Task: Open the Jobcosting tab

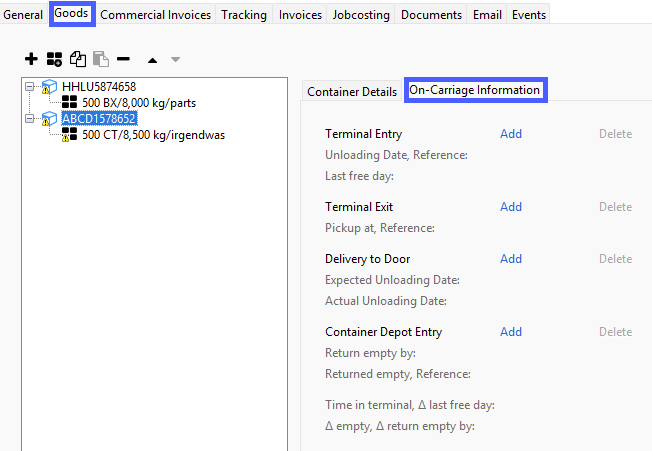Action: tap(362, 15)
